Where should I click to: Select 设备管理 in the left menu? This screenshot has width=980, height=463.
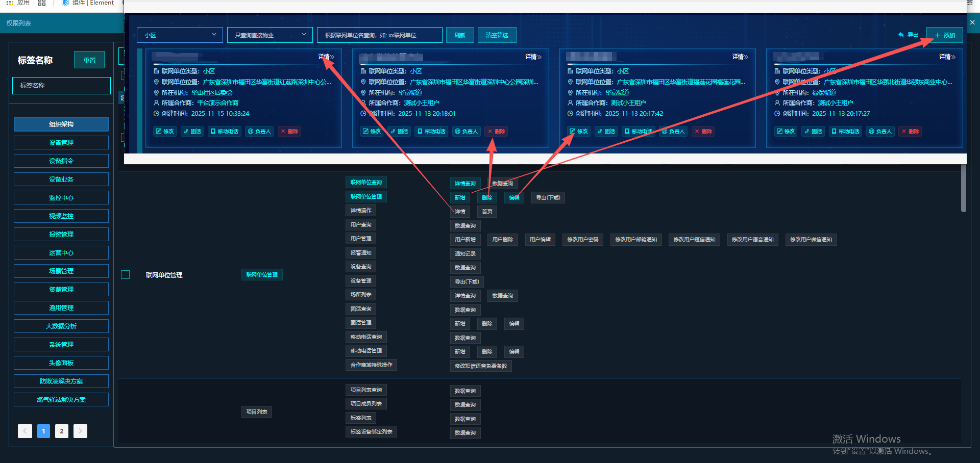(61, 143)
